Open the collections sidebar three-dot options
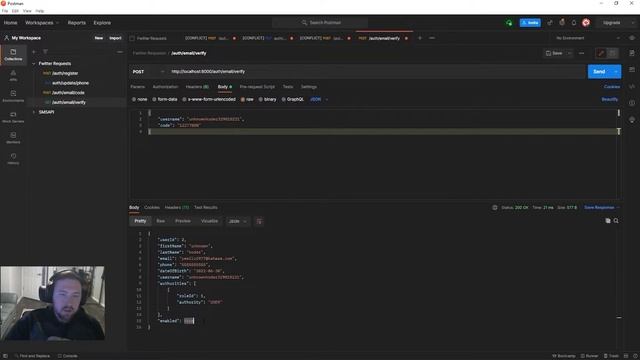The height and width of the screenshot is (360, 640). [120, 52]
